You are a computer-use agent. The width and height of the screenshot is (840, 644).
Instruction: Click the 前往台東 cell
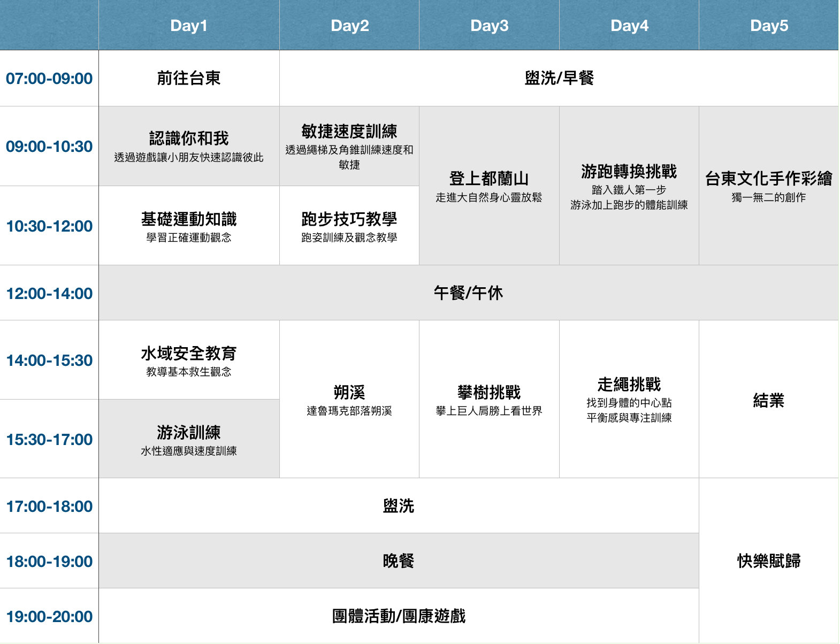pyautogui.click(x=189, y=79)
